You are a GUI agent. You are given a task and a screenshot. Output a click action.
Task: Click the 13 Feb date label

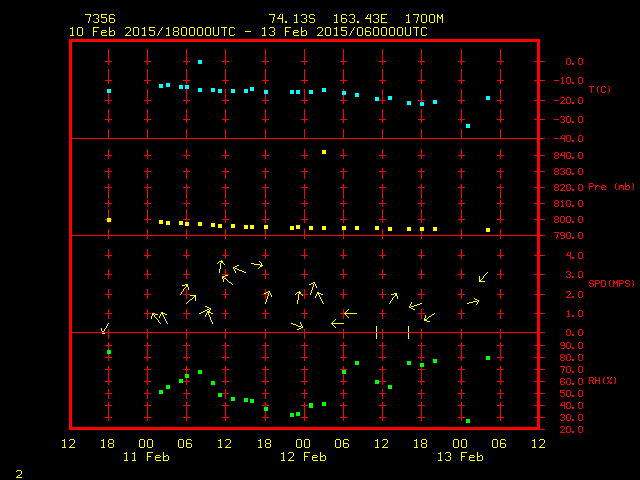click(460, 456)
